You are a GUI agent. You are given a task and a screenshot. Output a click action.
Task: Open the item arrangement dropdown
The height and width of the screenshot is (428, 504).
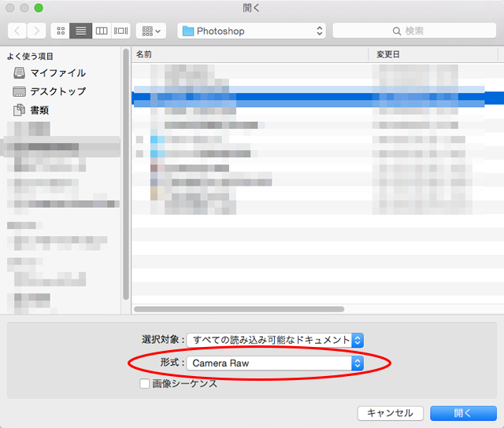(x=151, y=31)
